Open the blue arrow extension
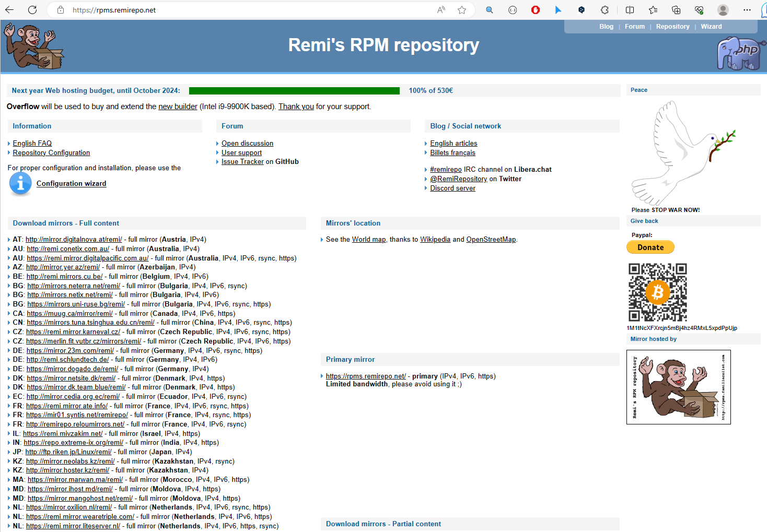Viewport: 767px width, 532px height. pos(558,10)
